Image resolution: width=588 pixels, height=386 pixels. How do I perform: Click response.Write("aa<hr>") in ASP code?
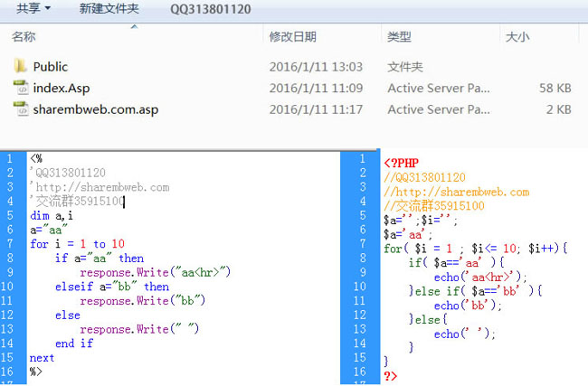[156, 272]
